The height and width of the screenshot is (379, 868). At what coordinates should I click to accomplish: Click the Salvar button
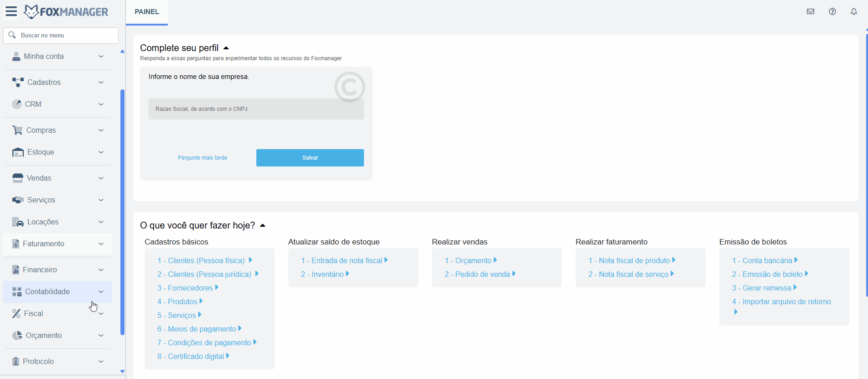tap(310, 158)
